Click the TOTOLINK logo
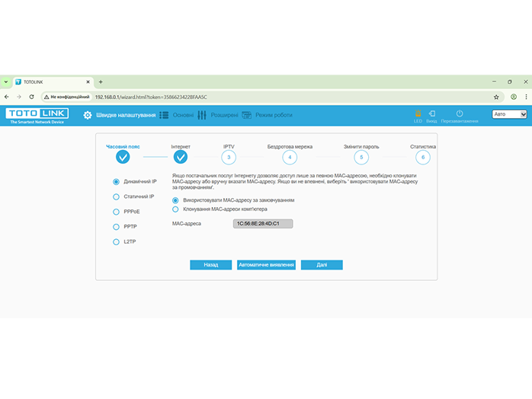The width and height of the screenshot is (532, 399). pos(37,116)
